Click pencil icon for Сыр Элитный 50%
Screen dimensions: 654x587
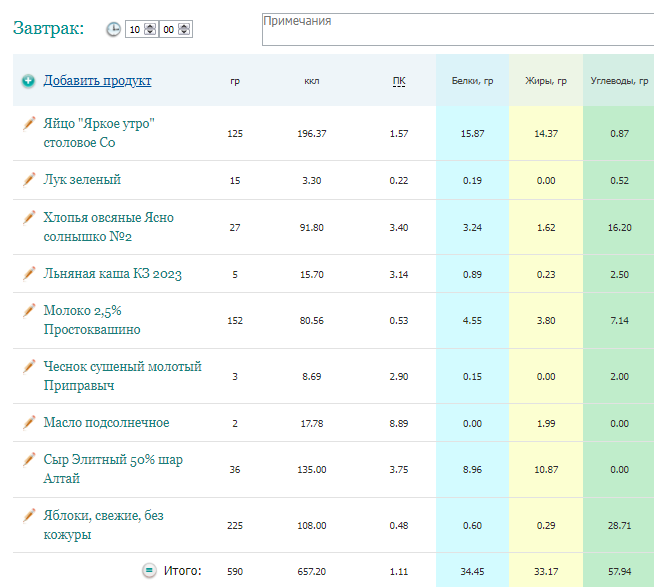click(29, 459)
